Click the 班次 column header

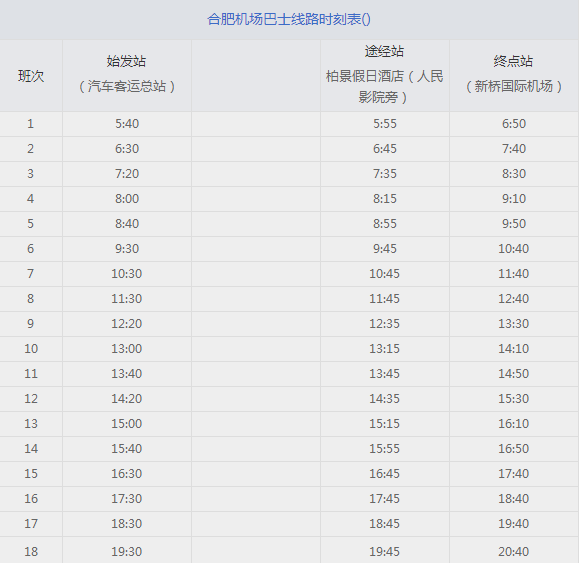[31, 76]
